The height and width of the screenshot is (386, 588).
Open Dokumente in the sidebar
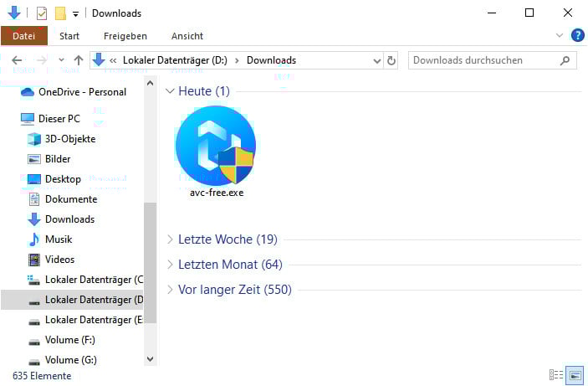pos(71,199)
